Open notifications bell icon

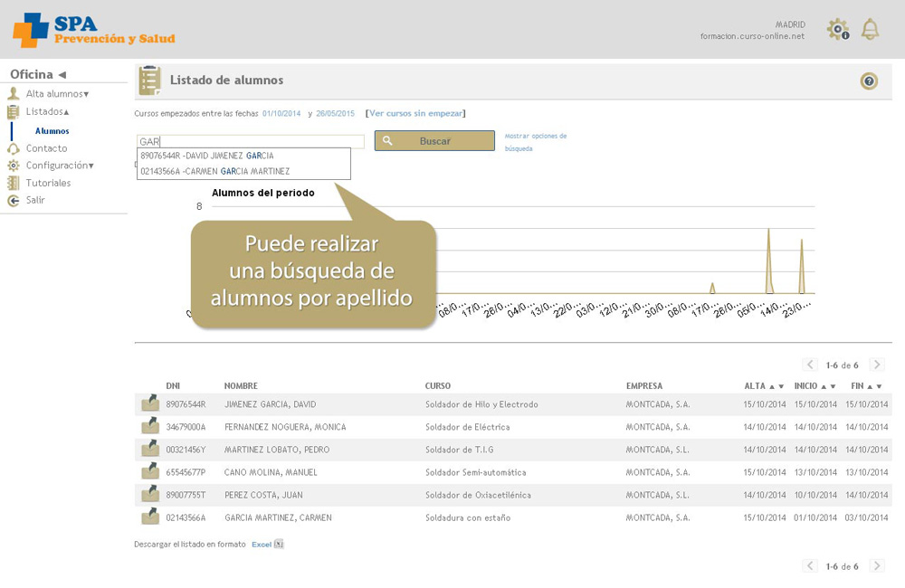(x=870, y=29)
